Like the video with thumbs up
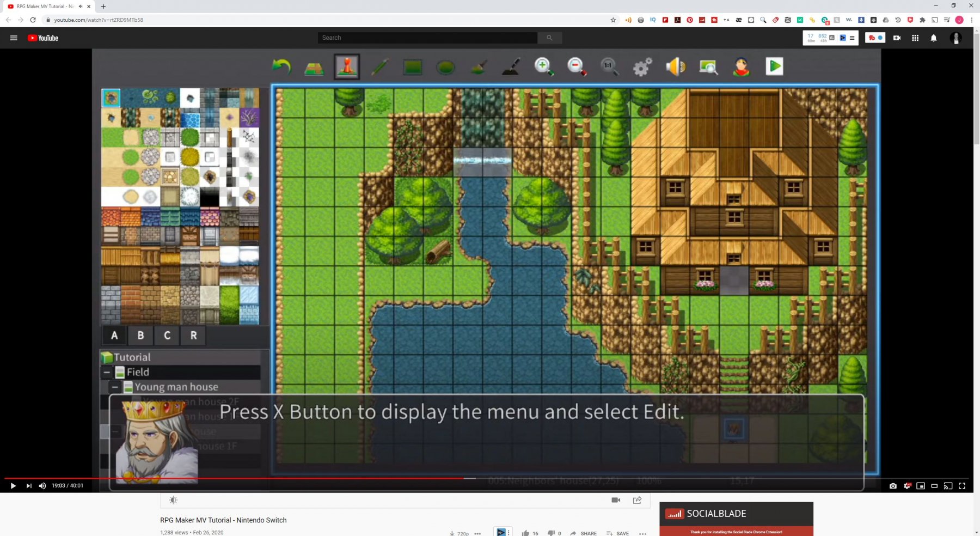 click(x=525, y=533)
